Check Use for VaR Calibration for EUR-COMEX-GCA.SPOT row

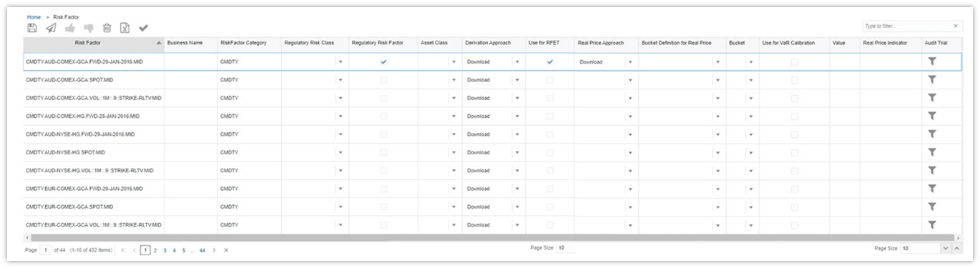click(794, 207)
